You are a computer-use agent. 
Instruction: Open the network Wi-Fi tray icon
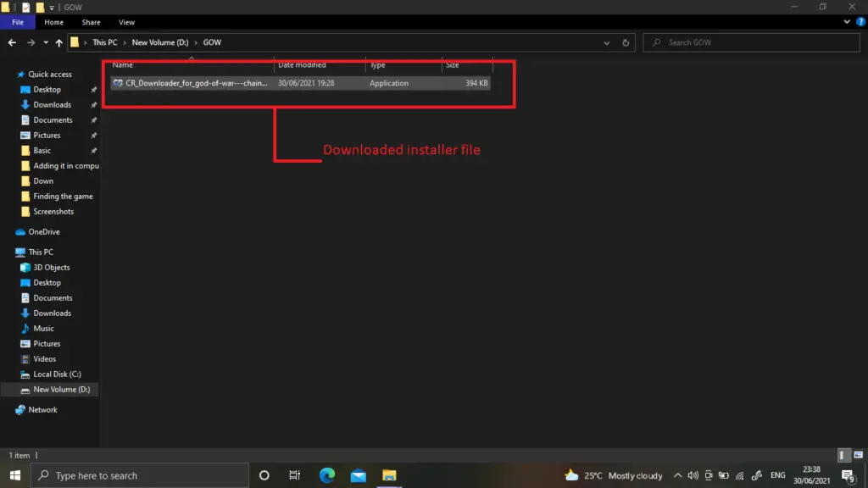739,475
